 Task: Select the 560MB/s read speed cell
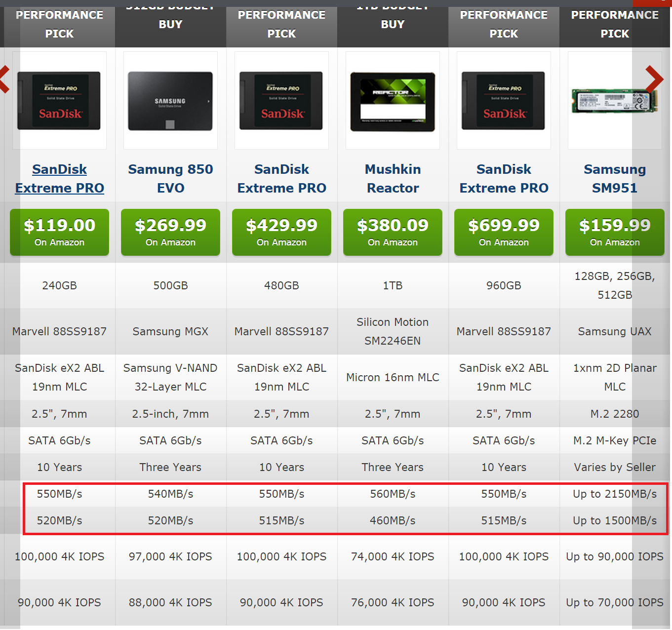[393, 494]
